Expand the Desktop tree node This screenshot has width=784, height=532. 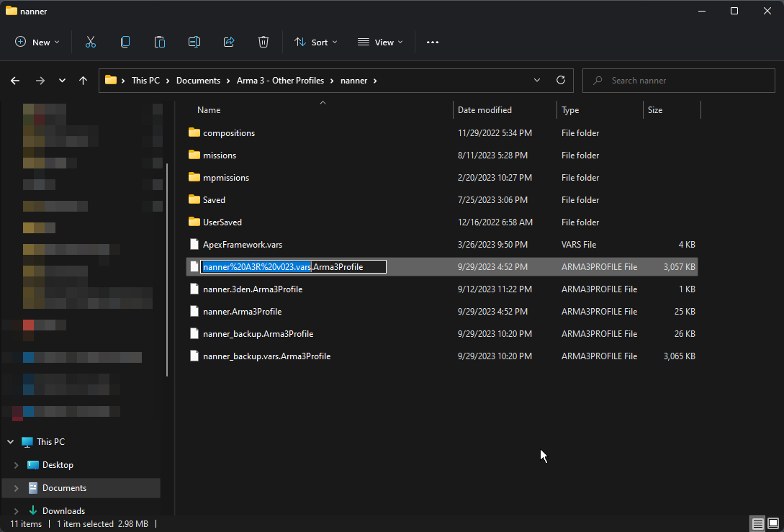(16, 465)
